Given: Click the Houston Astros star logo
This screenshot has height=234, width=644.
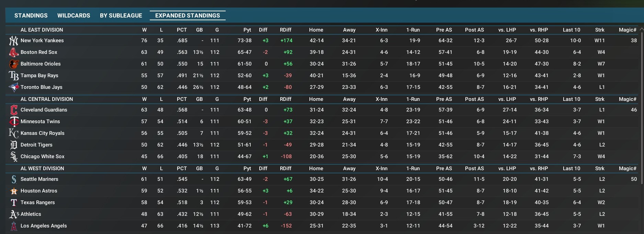Looking at the screenshot, I should click(13, 191).
